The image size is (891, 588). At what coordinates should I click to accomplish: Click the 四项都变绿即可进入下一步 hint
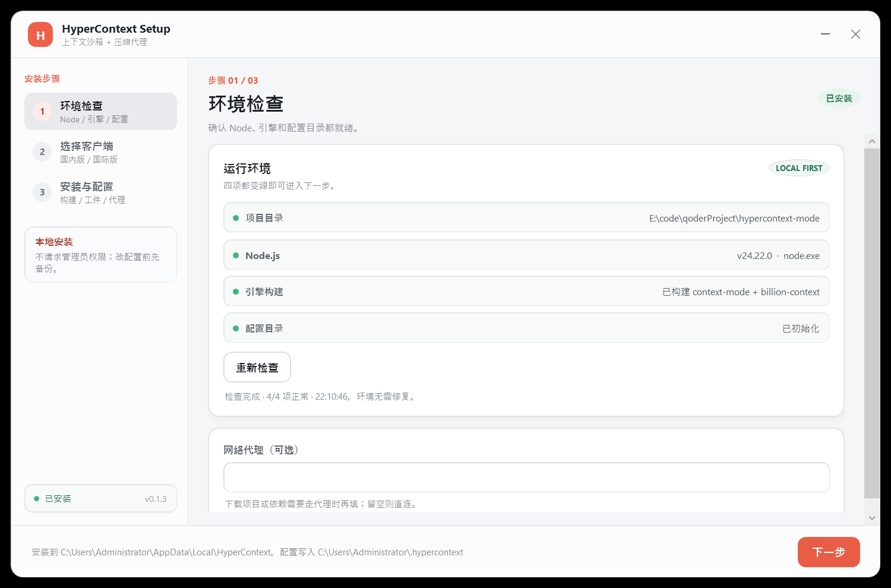(x=281, y=186)
